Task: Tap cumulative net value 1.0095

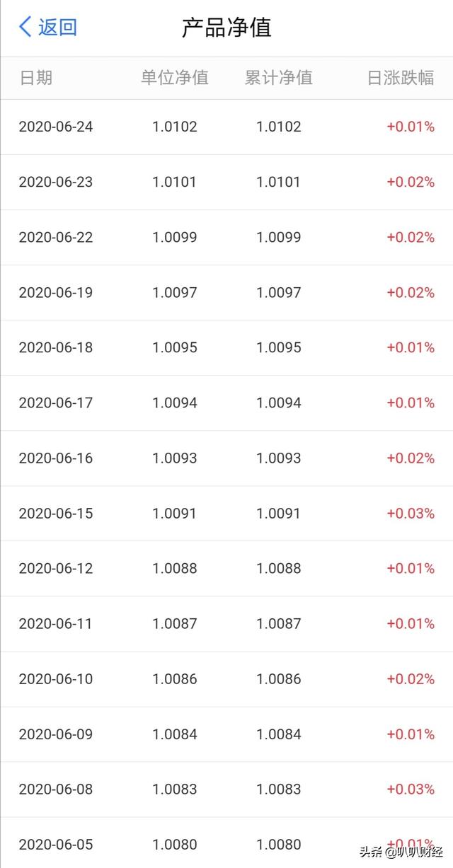Action: click(279, 347)
